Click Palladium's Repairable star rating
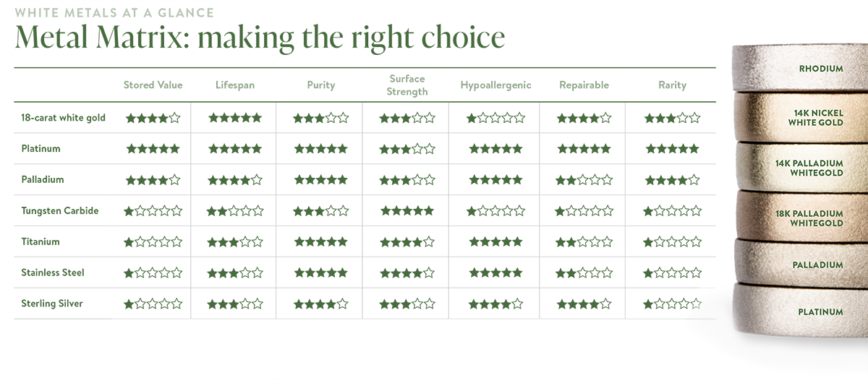Screen dimensions: 868x386 point(584,180)
